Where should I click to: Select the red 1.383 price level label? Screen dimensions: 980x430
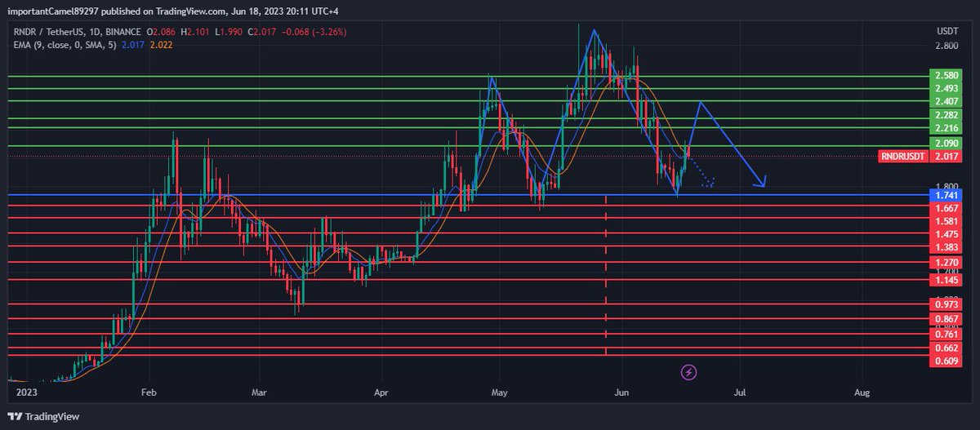[947, 247]
